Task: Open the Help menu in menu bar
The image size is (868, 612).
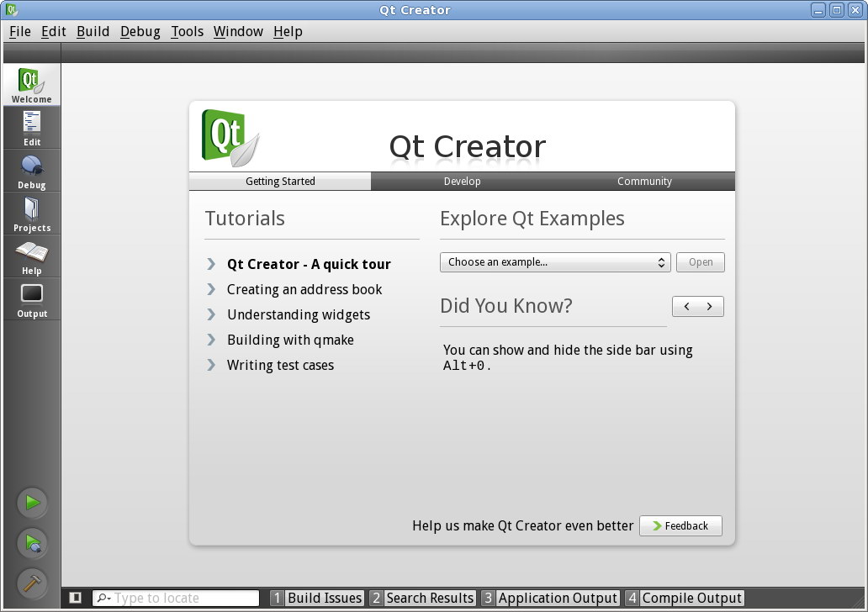Action: pos(288,32)
